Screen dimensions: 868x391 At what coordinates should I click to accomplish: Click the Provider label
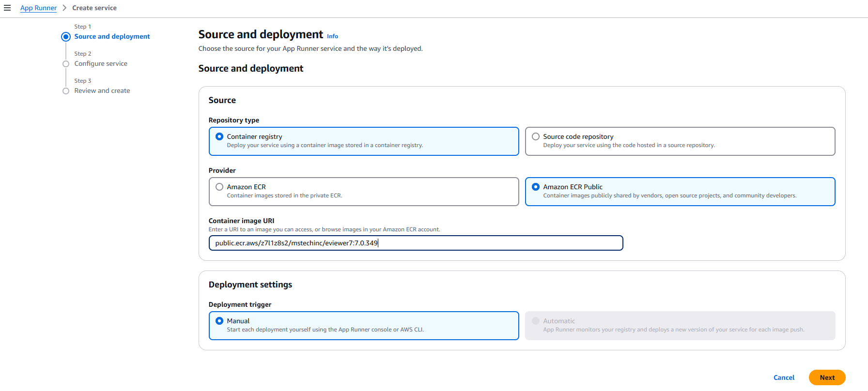coord(222,170)
